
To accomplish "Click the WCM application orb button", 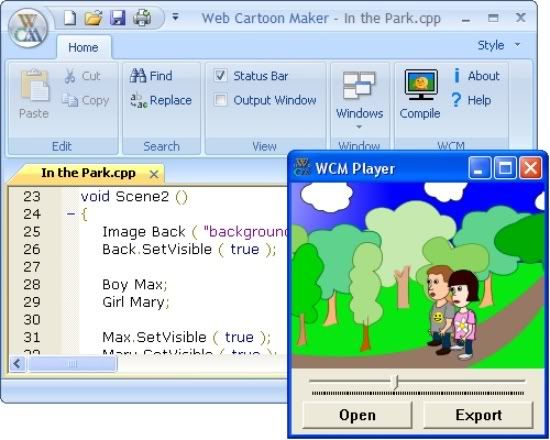I will (28, 28).
